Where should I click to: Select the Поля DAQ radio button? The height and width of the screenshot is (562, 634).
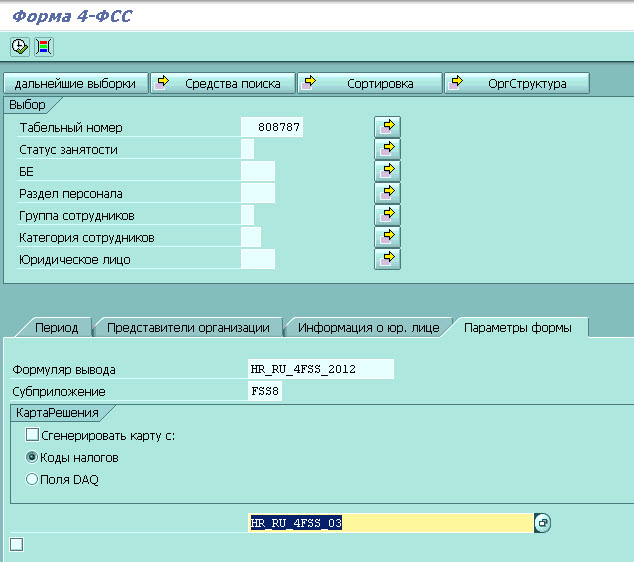(32, 480)
